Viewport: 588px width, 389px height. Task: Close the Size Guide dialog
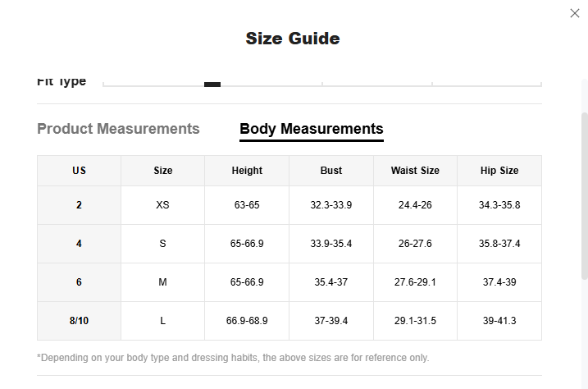(x=574, y=13)
